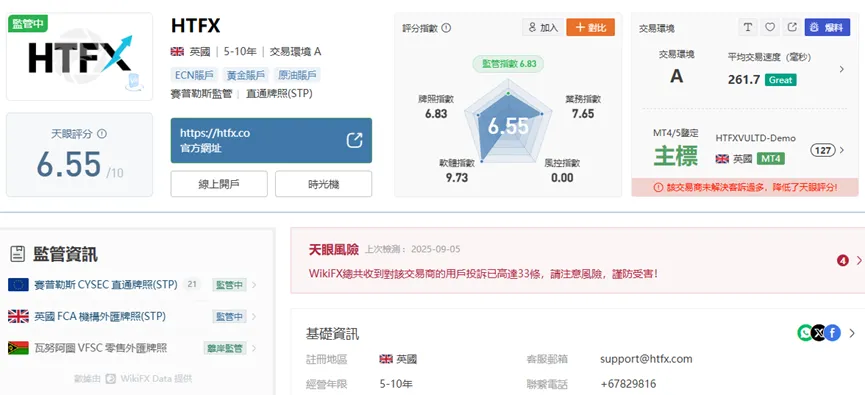Screen dimensions: 865x395
Task: Click the ECN賬戶 tag
Action: 194,75
